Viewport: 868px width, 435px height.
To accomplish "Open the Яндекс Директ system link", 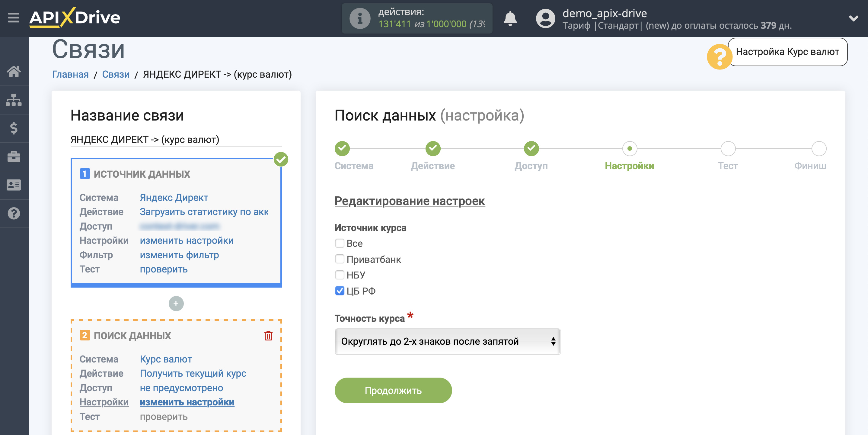I will coord(174,197).
